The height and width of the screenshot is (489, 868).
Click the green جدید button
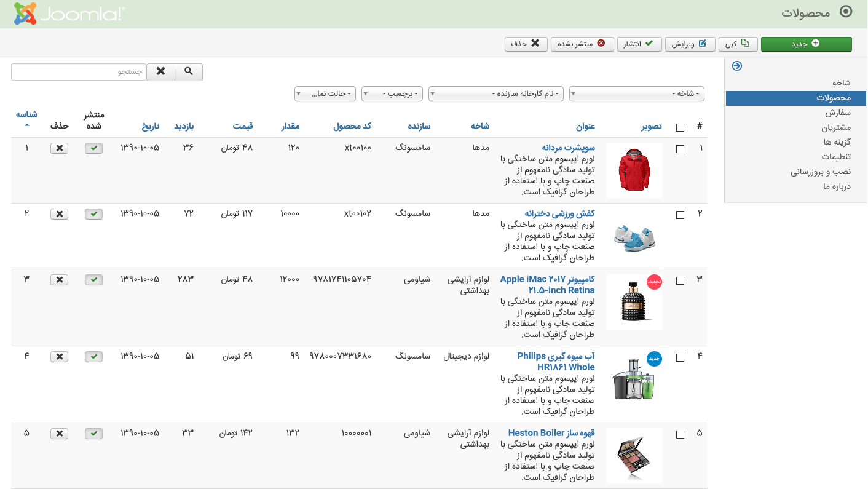click(806, 44)
